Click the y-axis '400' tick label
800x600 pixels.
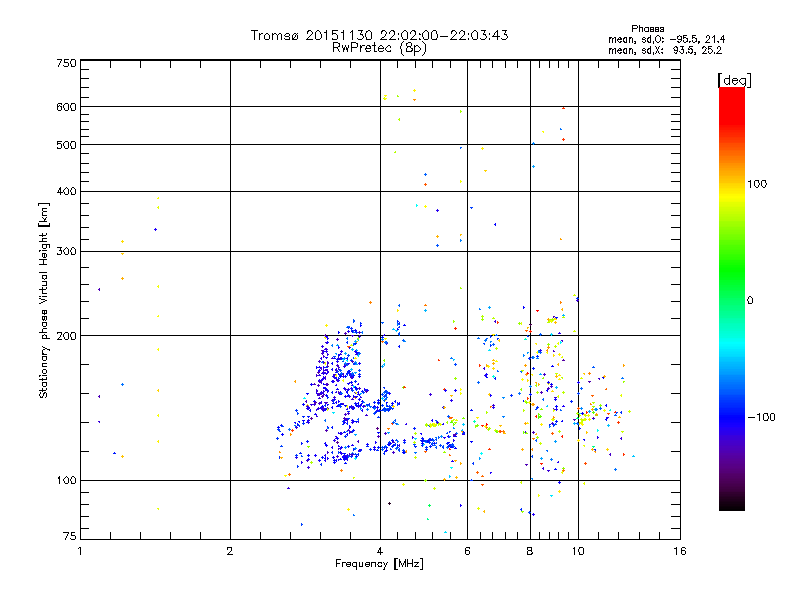66,192
